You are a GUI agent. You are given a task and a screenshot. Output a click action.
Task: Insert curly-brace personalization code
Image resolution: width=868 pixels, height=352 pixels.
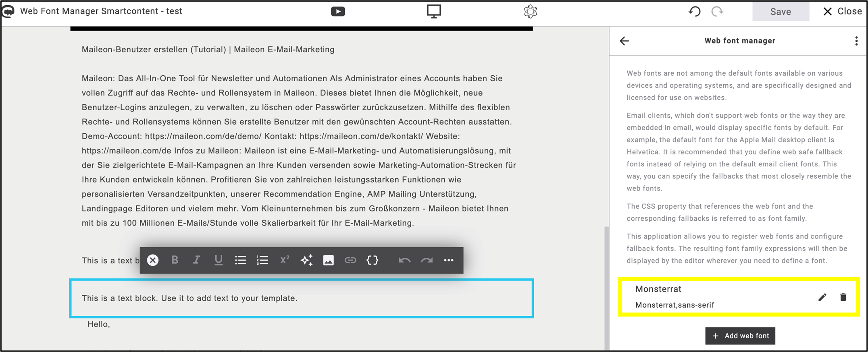pos(373,260)
